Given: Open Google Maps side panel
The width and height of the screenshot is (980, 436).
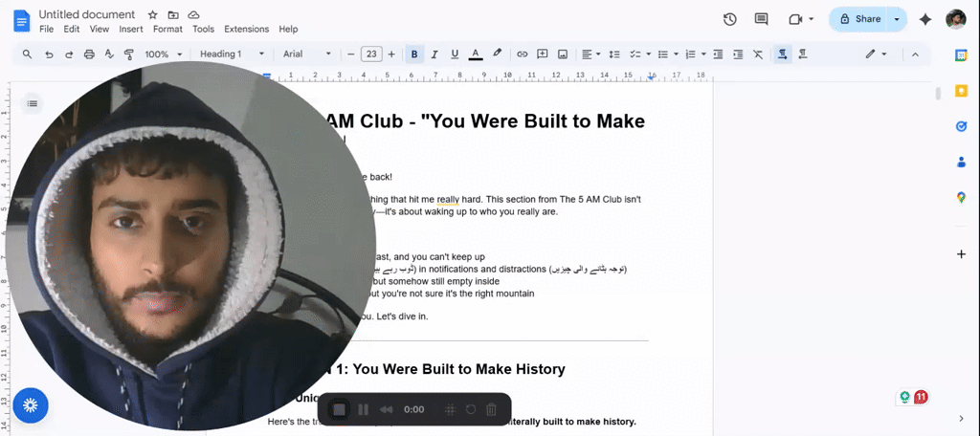Looking at the screenshot, I should click(x=961, y=198).
